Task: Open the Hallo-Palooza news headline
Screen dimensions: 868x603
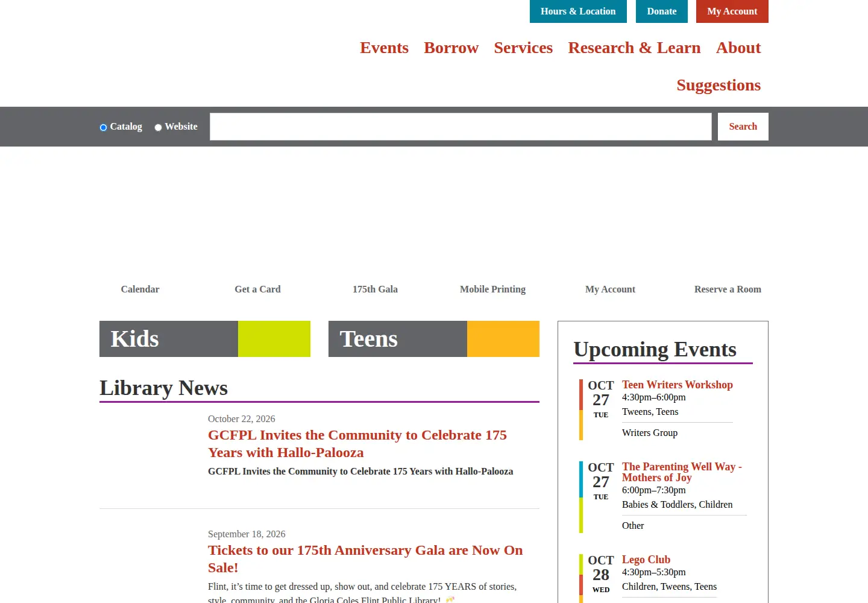Action: 357,444
